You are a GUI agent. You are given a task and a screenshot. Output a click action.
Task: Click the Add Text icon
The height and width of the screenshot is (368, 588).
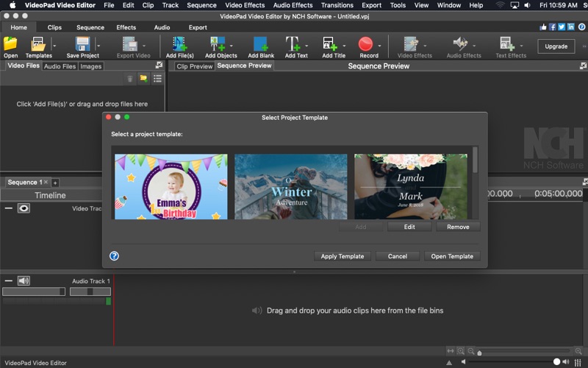pyautogui.click(x=294, y=44)
